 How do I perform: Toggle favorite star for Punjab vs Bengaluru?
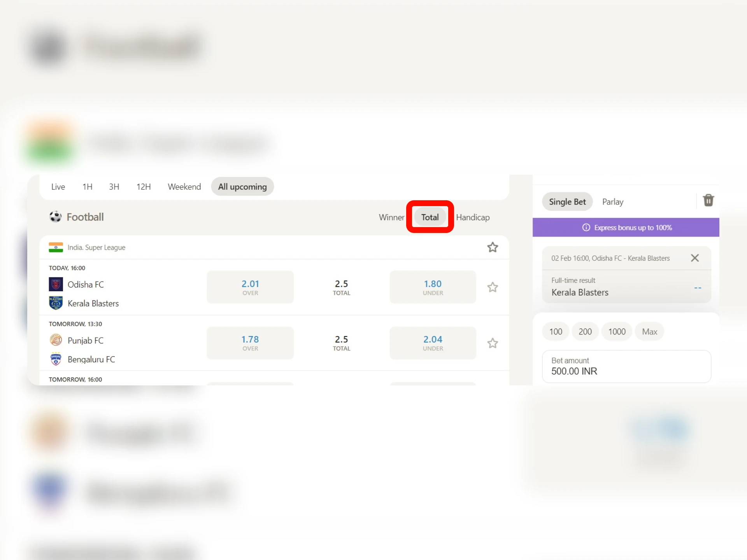492,343
